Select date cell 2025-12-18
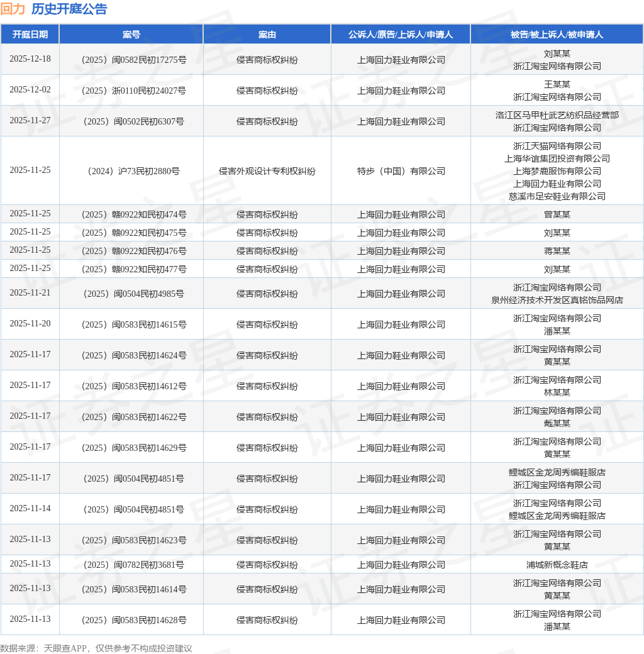Image resolution: width=644 pixels, height=654 pixels. click(30, 59)
